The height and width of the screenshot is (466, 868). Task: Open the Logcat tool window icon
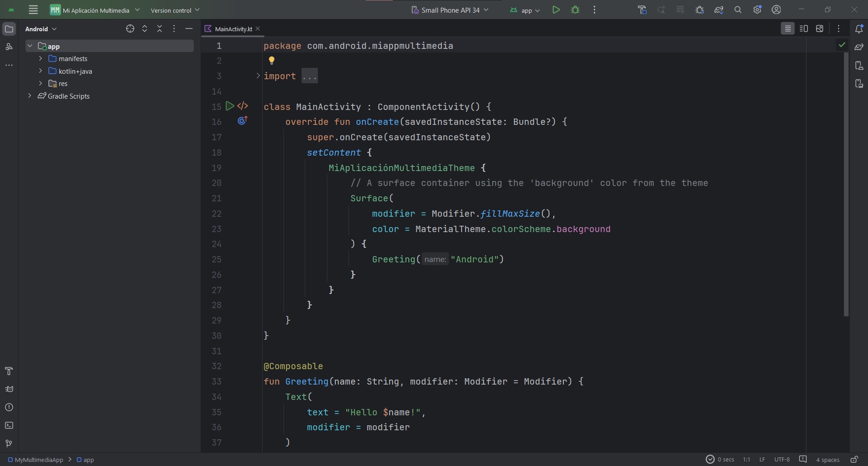pyautogui.click(x=9, y=389)
